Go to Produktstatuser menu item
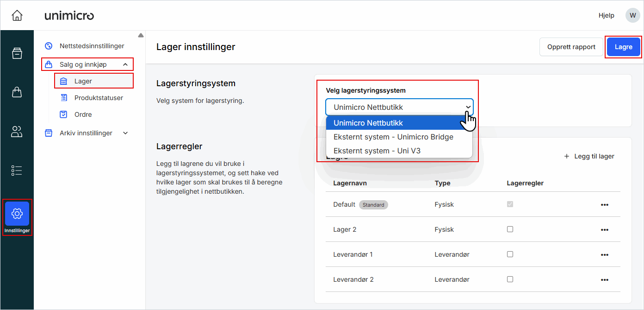This screenshot has height=310, width=644. [99, 98]
